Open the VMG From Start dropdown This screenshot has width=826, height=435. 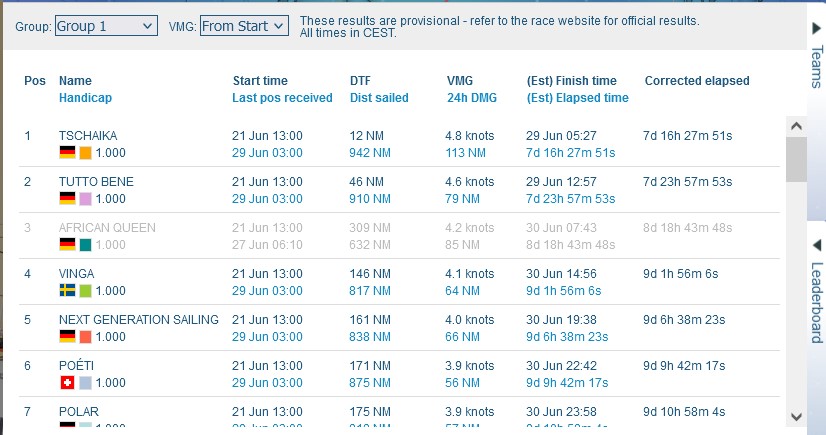(244, 26)
